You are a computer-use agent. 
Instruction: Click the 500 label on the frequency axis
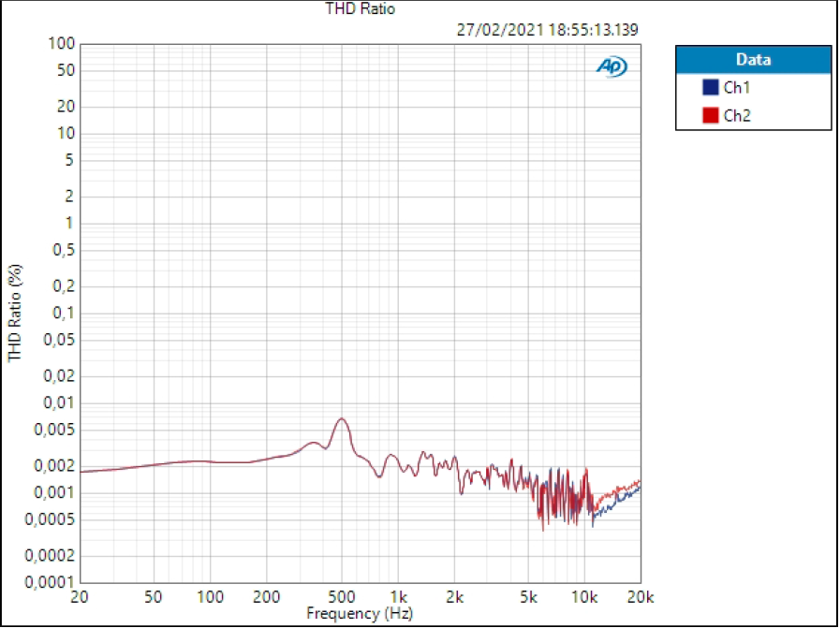pyautogui.click(x=341, y=596)
